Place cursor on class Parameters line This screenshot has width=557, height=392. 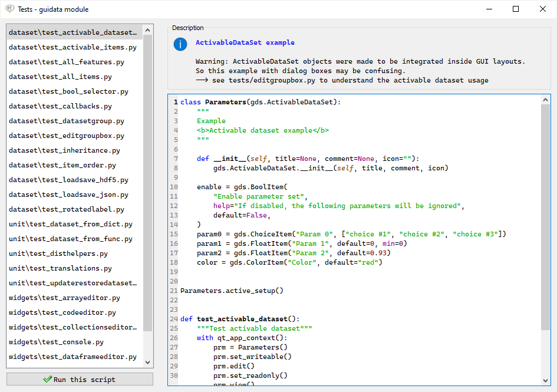click(x=261, y=102)
